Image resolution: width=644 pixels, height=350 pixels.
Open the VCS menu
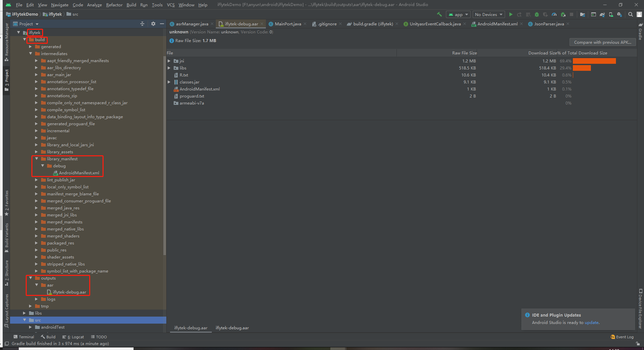click(171, 5)
